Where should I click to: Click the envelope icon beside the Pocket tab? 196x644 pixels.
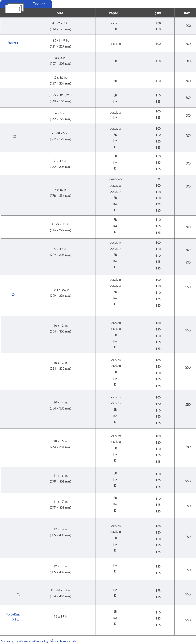(x=14, y=8)
